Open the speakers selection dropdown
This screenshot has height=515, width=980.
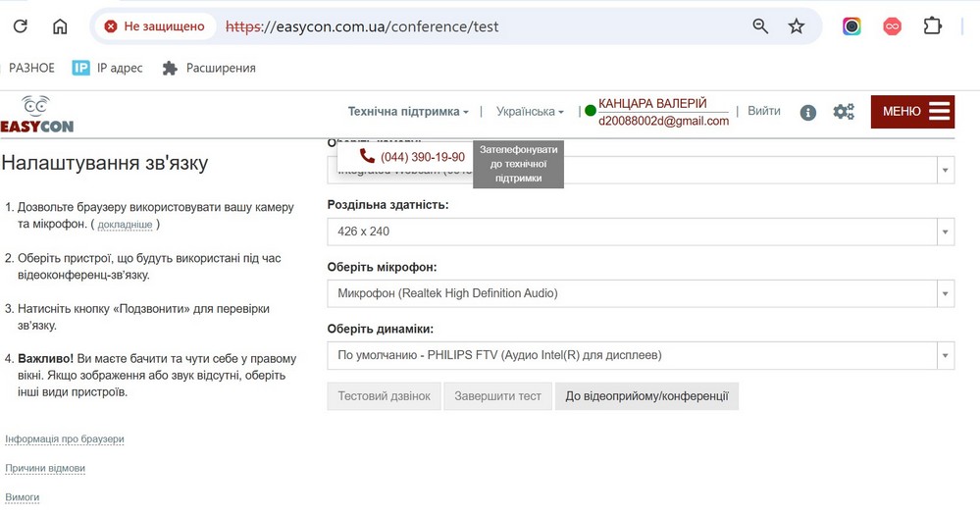click(x=640, y=355)
